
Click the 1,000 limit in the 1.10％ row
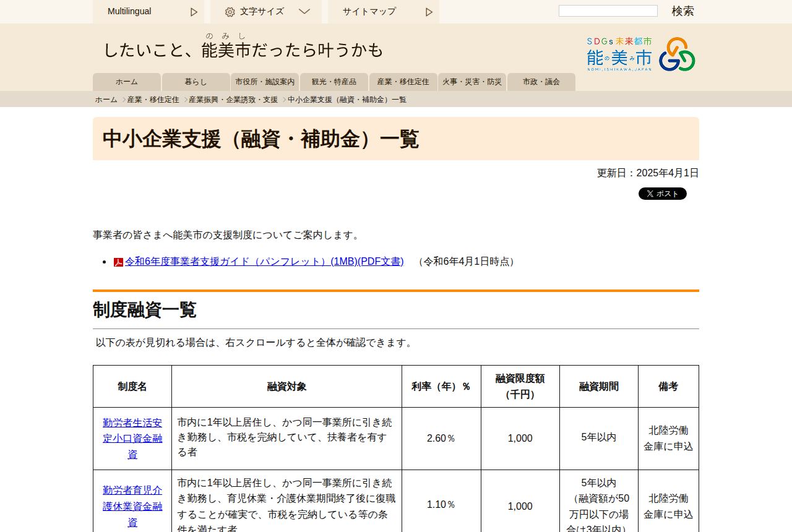tap(520, 507)
